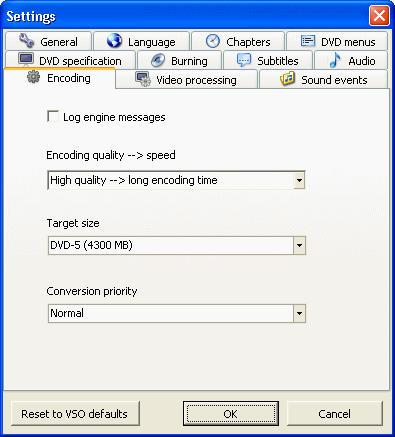Confirm settings with the OK button
395x437 pixels.
tap(231, 414)
